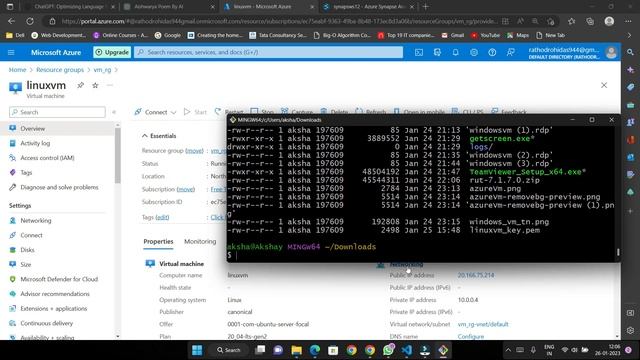Screen dimensions: 640x360
Task: Open Size in the sidebar
Action: (x=26, y=264)
